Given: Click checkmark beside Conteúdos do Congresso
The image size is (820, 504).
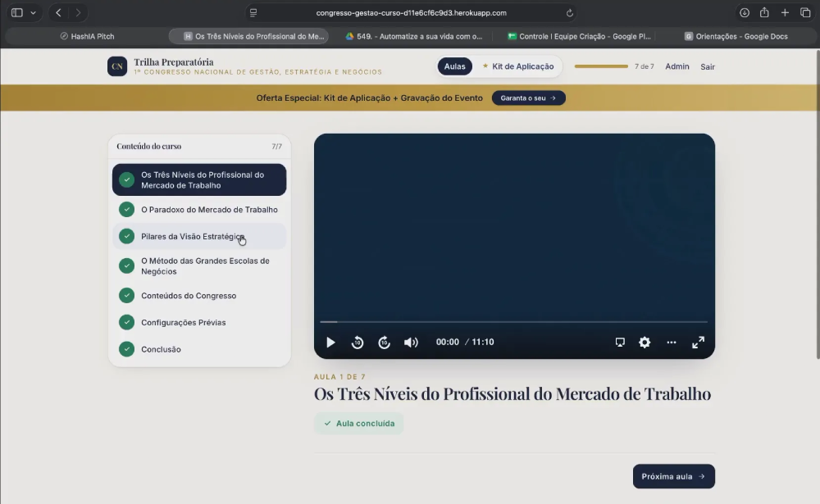Looking at the screenshot, I should pos(126,295).
